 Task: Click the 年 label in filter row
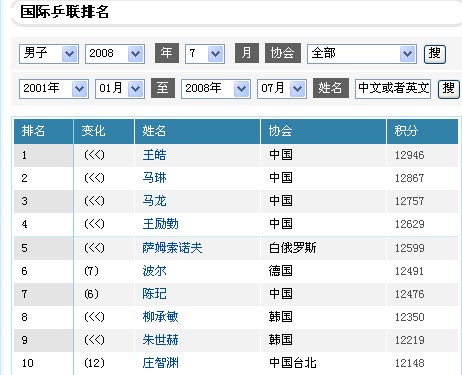[x=167, y=53]
